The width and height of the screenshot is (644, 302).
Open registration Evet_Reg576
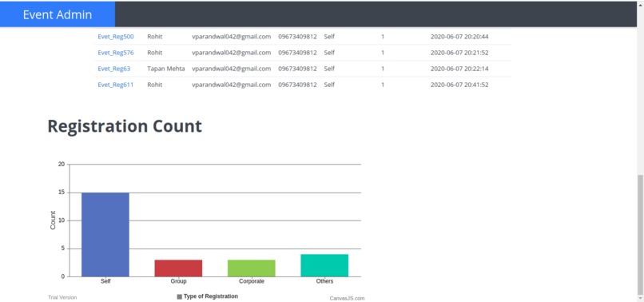(115, 53)
